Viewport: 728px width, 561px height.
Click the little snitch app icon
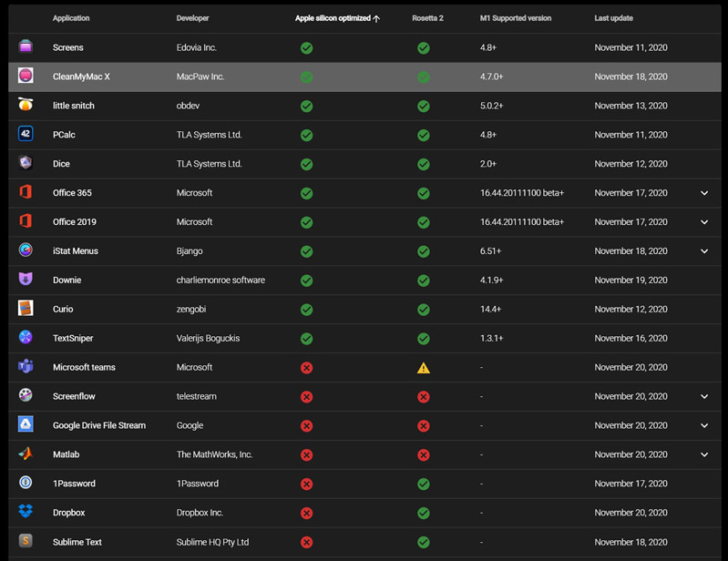click(x=26, y=106)
